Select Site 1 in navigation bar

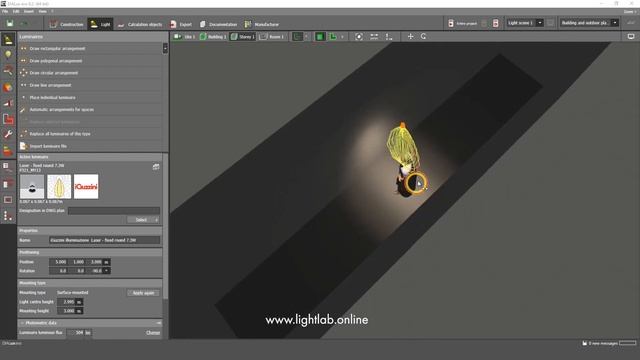click(184, 37)
